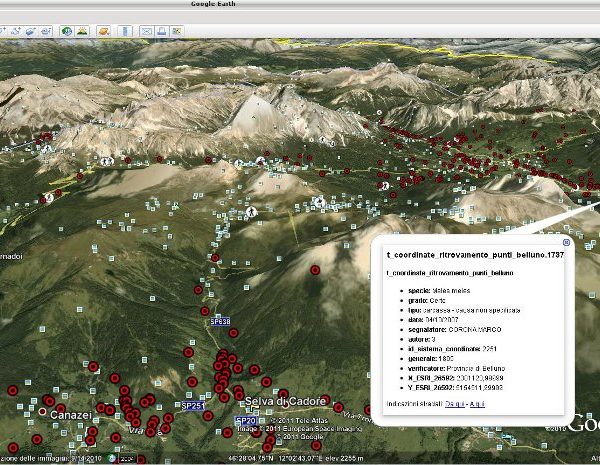This screenshot has width=600, height=465.
Task: Click the SP20 road shield
Action: [x=247, y=422]
